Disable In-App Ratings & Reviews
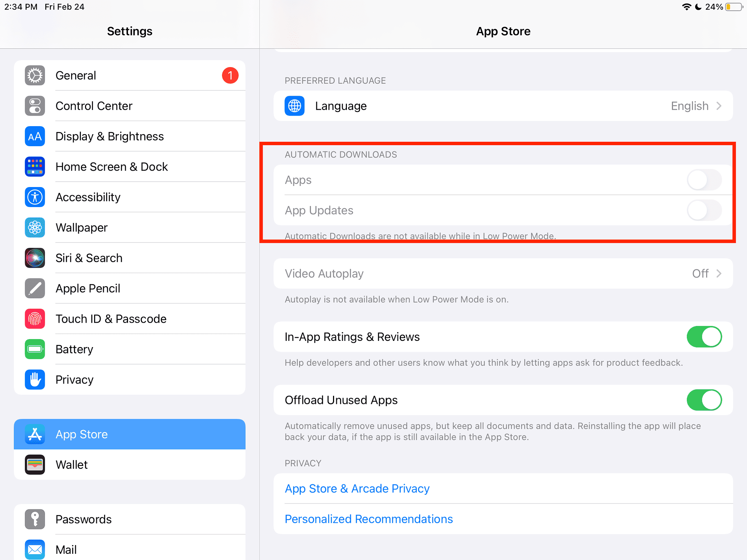The height and width of the screenshot is (560, 747). (x=704, y=337)
